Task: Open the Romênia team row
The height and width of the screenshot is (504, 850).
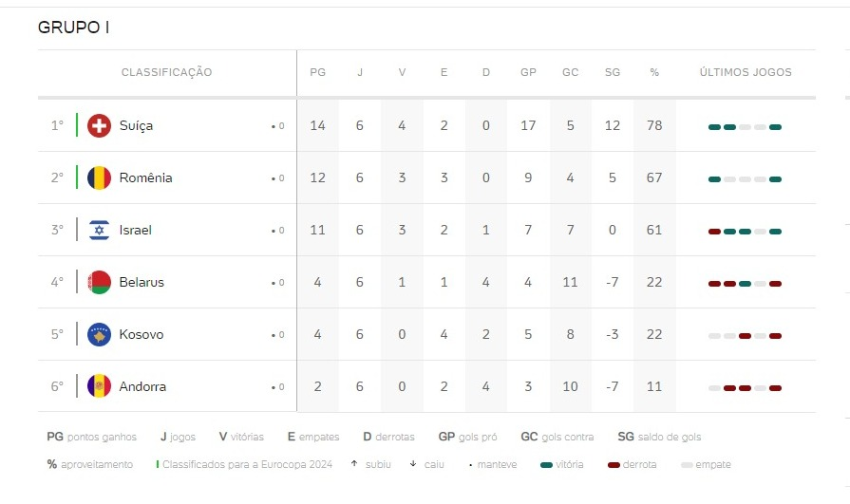Action: click(x=145, y=177)
